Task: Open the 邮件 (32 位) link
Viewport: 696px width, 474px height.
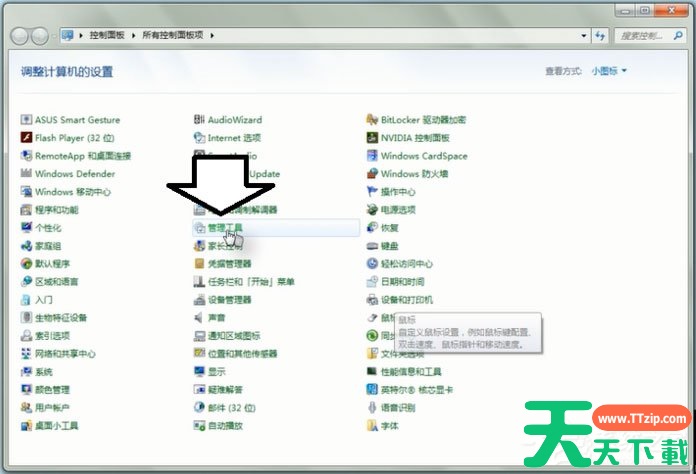Action: (x=232, y=407)
